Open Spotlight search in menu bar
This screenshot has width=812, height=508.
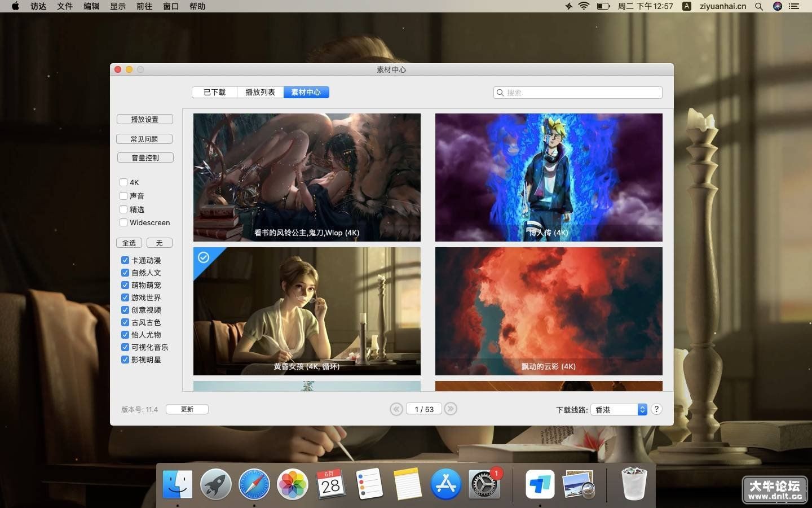tap(759, 6)
